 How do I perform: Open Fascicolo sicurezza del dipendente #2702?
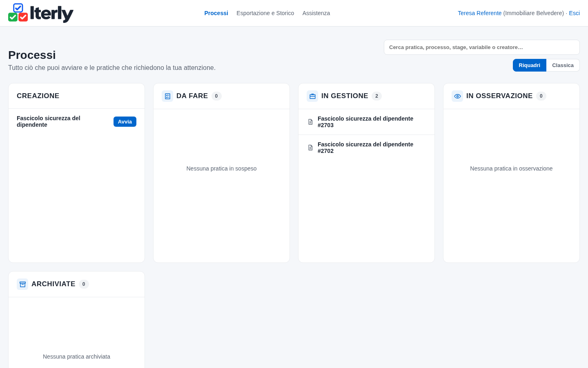tap(366, 148)
